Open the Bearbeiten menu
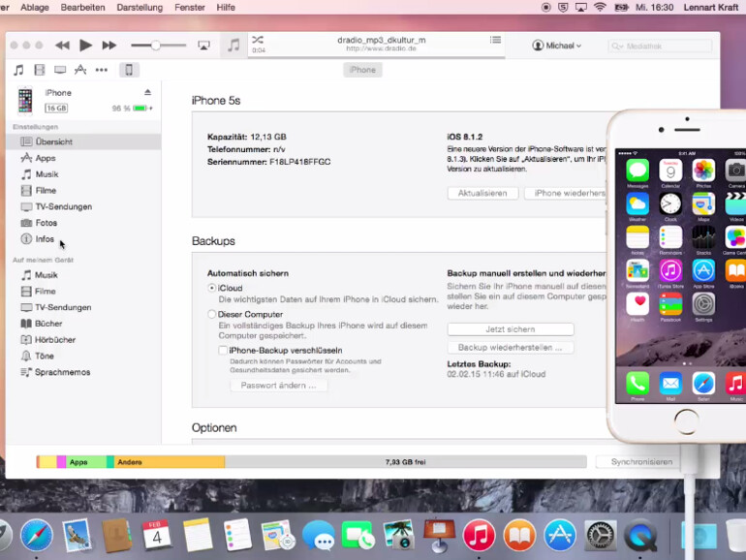746x560 pixels. pyautogui.click(x=82, y=8)
